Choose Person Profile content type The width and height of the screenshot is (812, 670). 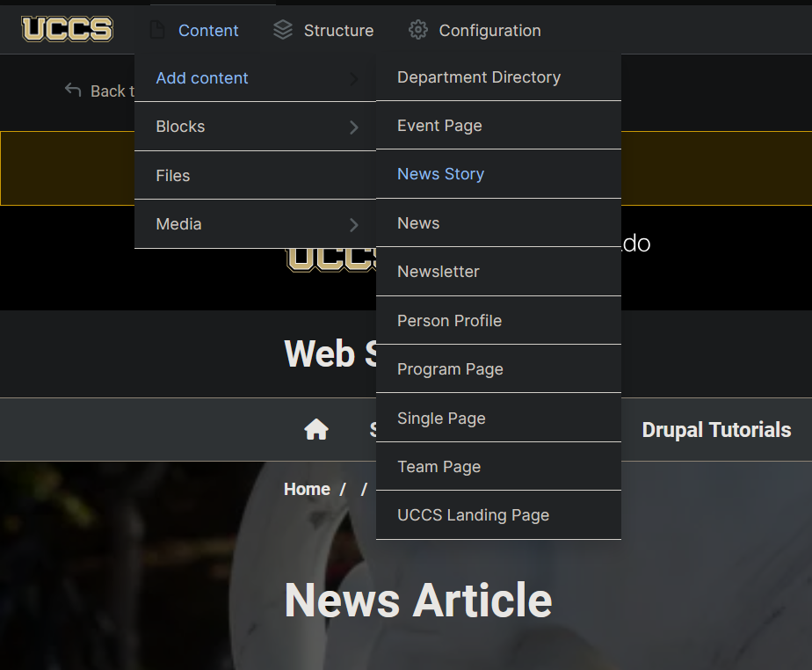(x=498, y=321)
